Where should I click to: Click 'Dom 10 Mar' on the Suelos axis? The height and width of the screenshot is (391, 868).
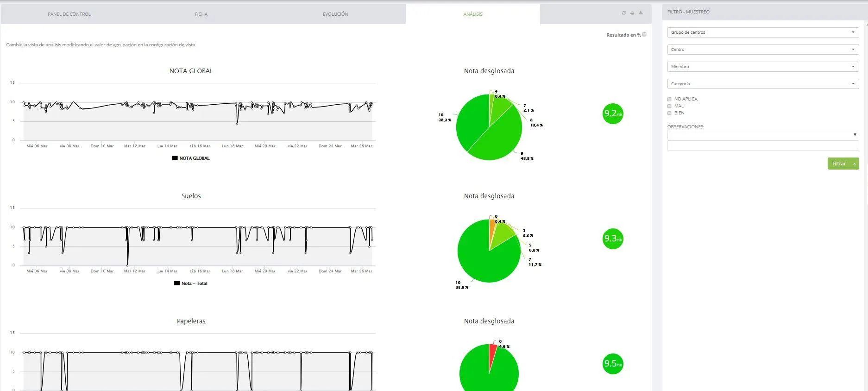pyautogui.click(x=102, y=271)
